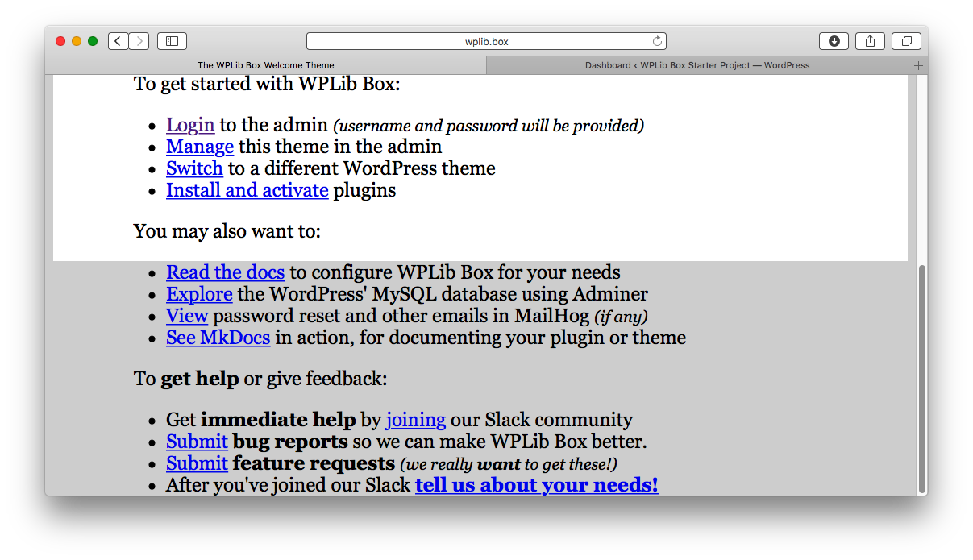Select The WPLib Box Welcome Theme tab
Viewport: 973px width, 560px height.
tap(266, 65)
